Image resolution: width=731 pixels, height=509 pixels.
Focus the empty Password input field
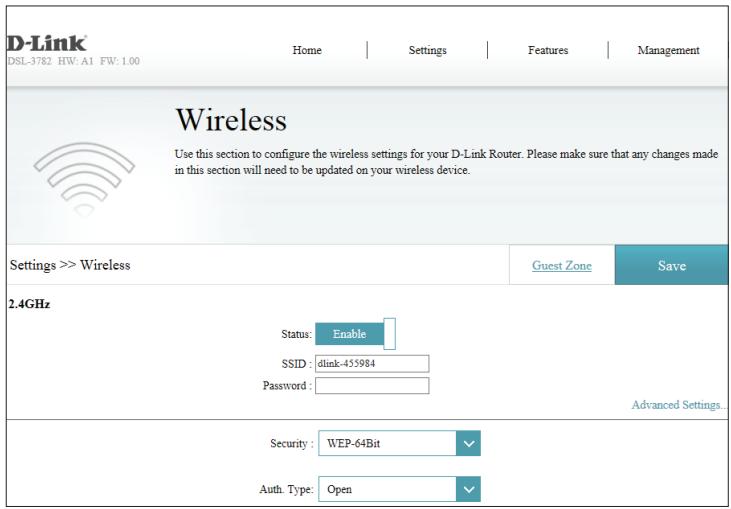click(371, 386)
